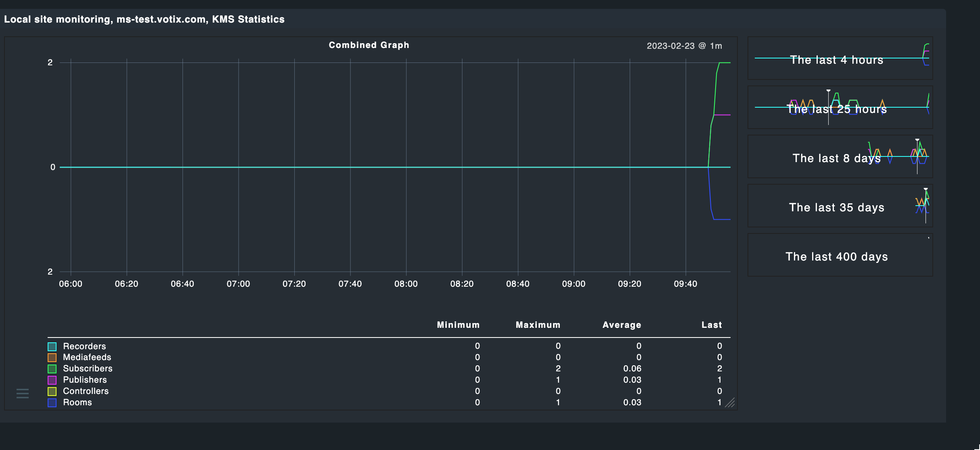980x450 pixels.
Task: Click the graph resize handle icon
Action: (x=730, y=403)
